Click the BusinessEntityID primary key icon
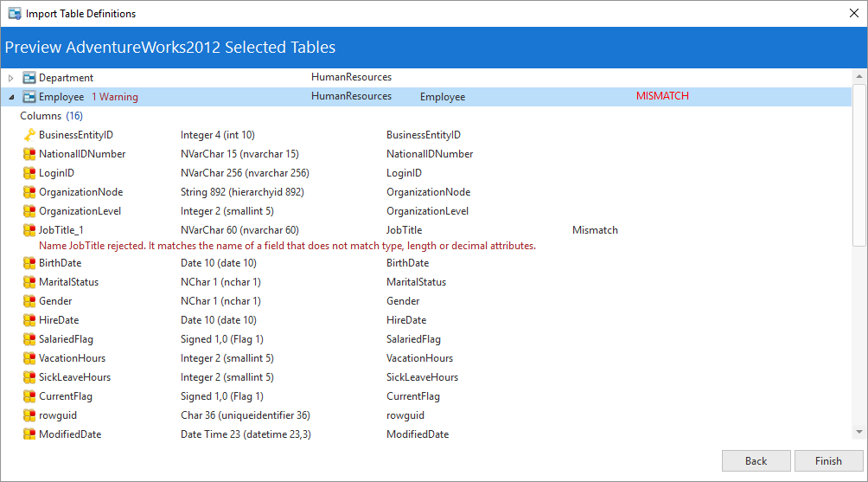Screen dimensions: 868x482 (x=29, y=135)
